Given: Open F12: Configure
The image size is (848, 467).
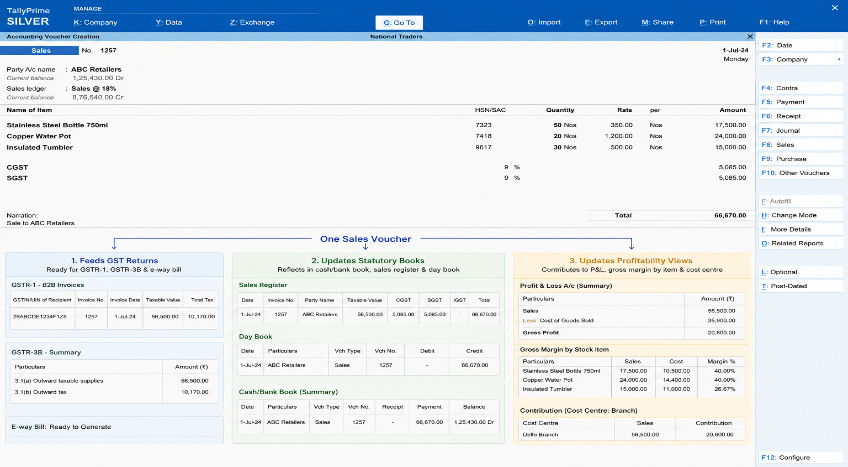Looking at the screenshot, I should 799,457.
